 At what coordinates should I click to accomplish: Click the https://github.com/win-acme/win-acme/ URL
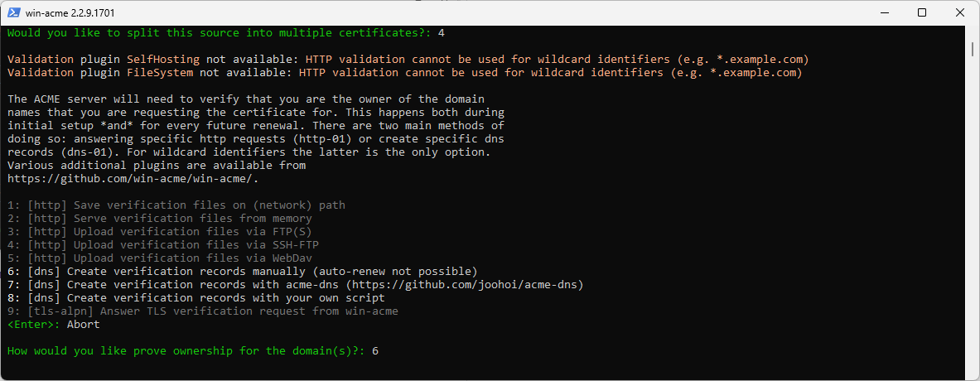pos(132,179)
